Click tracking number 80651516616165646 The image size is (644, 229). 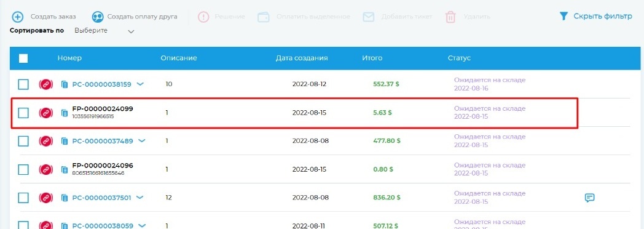click(x=98, y=173)
